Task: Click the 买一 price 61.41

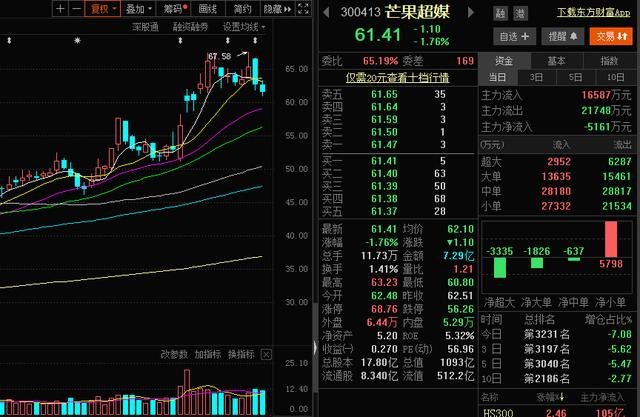Action: [384, 161]
